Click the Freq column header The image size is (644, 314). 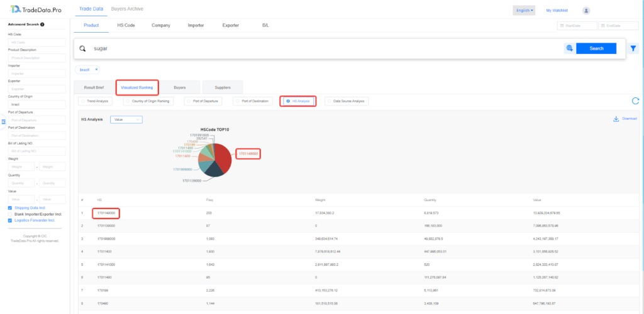[x=209, y=200]
